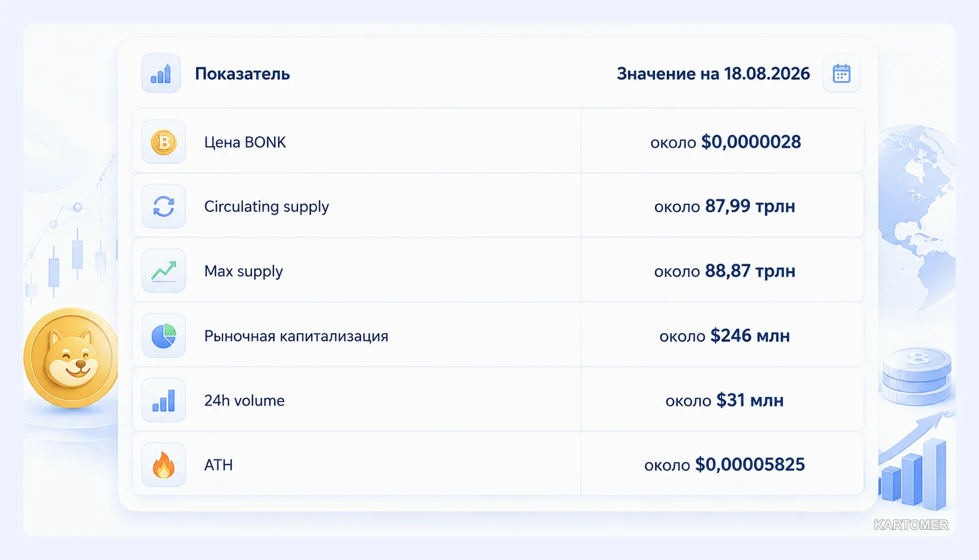The image size is (979, 560).
Task: Select the value около 88,87 трлн
Action: click(724, 271)
